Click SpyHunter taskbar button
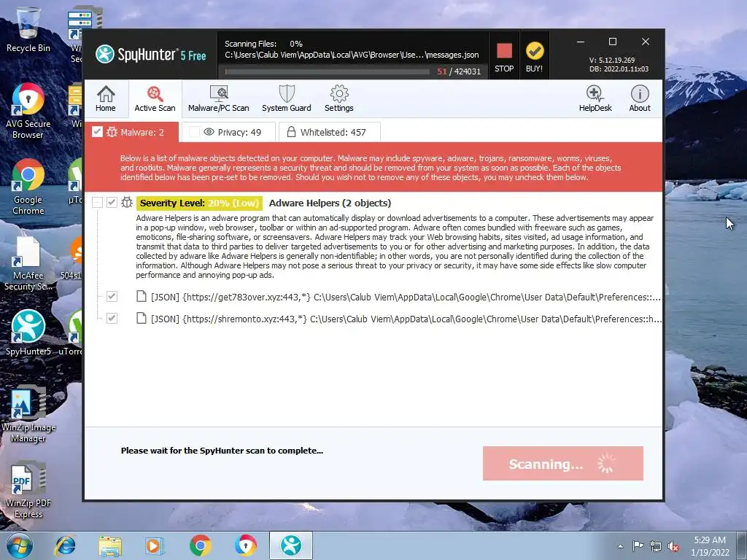 tap(290, 545)
